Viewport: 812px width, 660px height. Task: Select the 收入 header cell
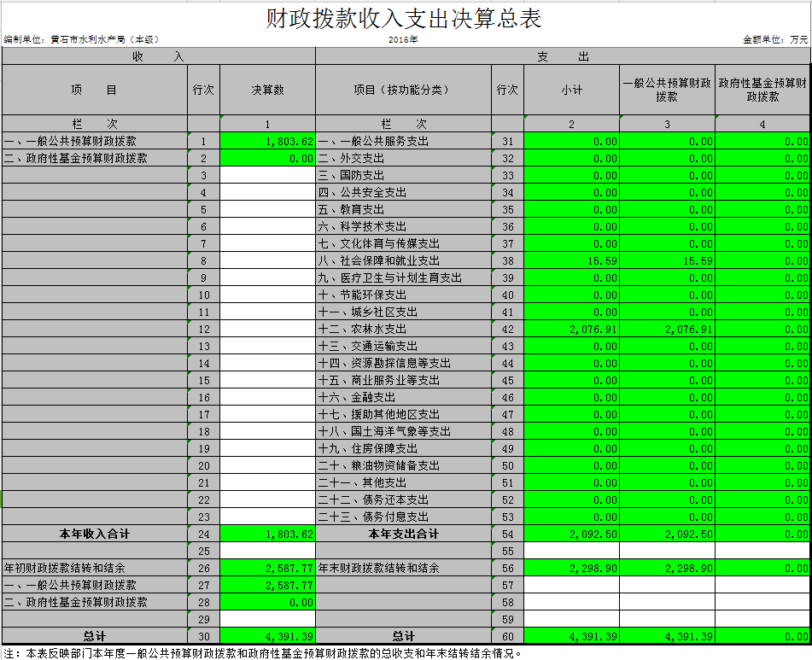[x=159, y=56]
